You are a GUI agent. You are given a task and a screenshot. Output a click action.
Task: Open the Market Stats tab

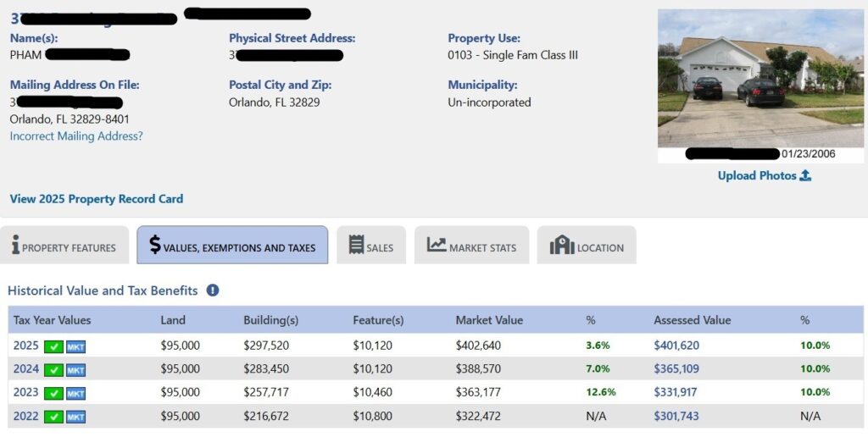coord(471,246)
